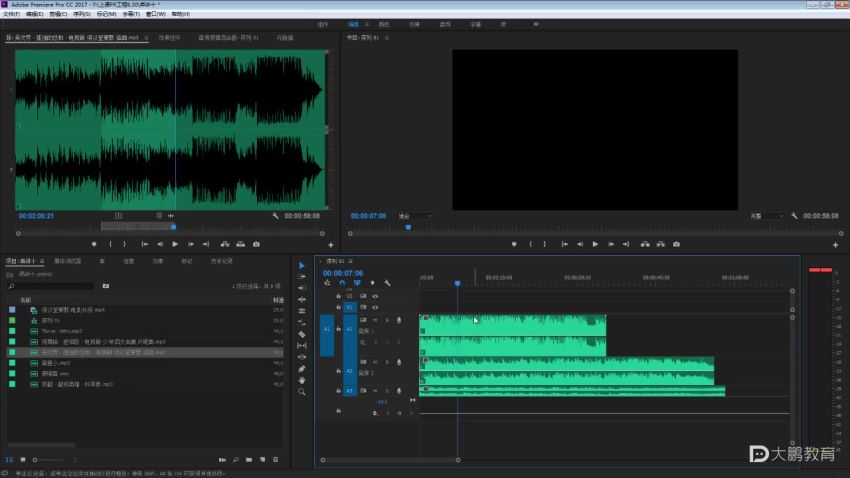Add a marker in the timeline header
850x478 pixels.
(372, 283)
